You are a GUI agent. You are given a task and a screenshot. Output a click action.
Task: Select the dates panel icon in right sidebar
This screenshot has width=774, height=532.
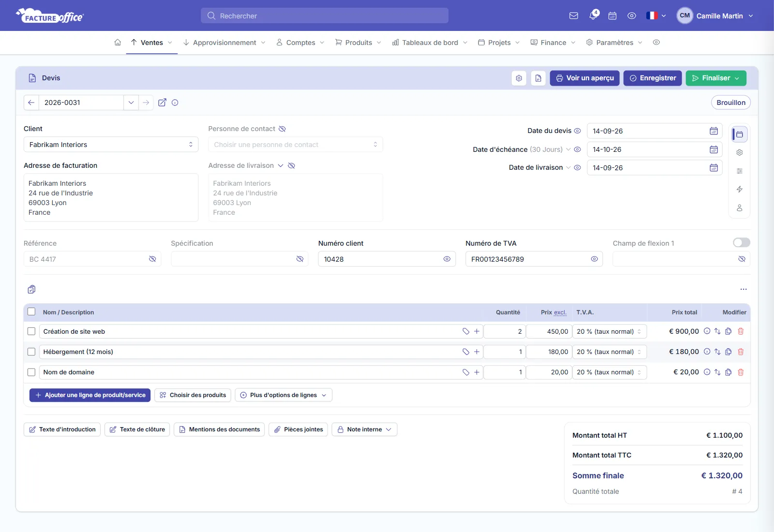(x=740, y=134)
